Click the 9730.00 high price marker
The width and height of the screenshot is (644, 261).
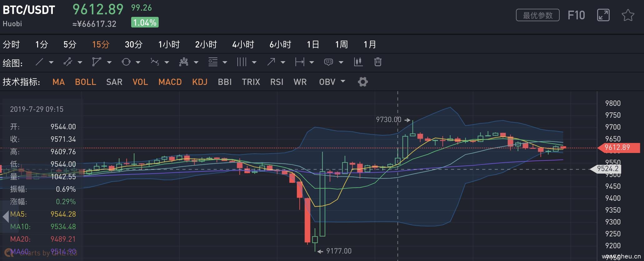point(389,120)
